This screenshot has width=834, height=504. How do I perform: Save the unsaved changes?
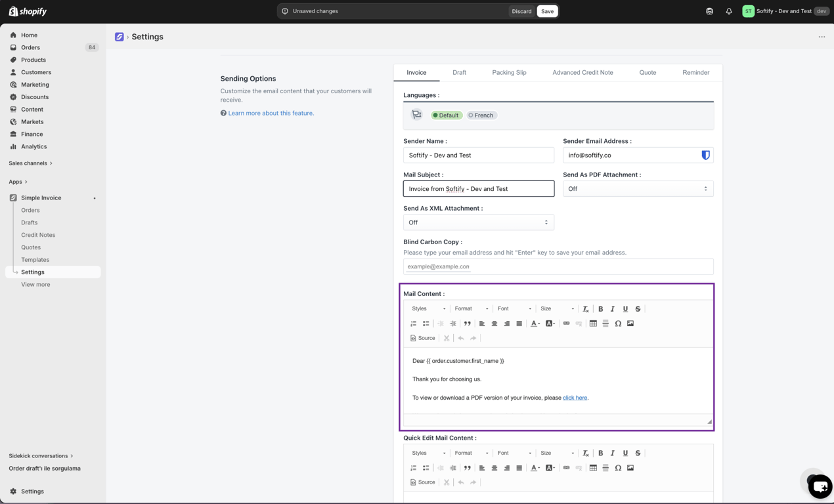(547, 11)
